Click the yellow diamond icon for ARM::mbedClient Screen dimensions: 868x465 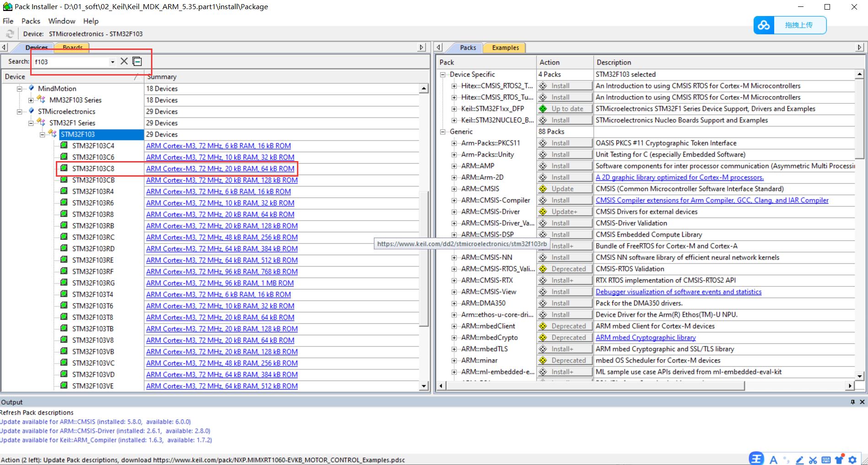[x=543, y=326]
